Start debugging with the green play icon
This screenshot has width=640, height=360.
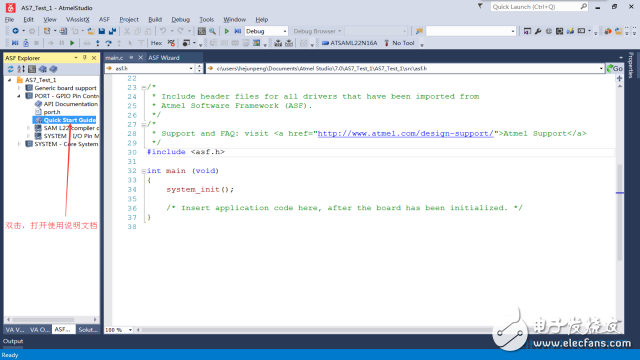point(227,31)
